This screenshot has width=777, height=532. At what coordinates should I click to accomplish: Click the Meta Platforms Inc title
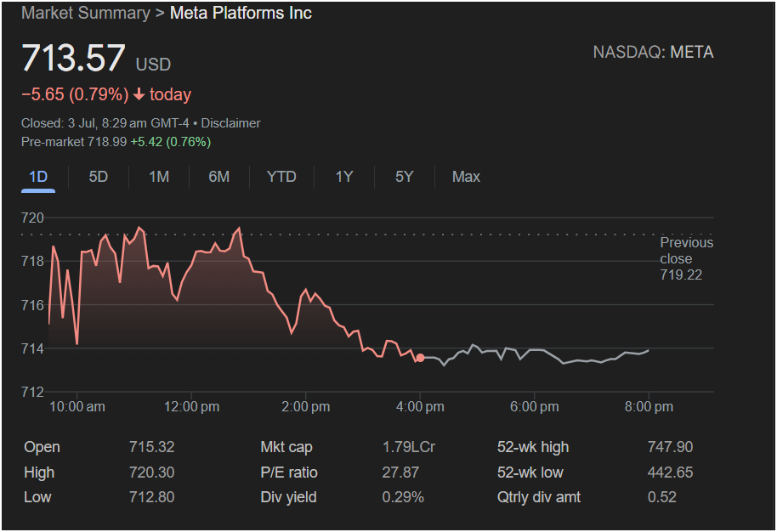[241, 13]
